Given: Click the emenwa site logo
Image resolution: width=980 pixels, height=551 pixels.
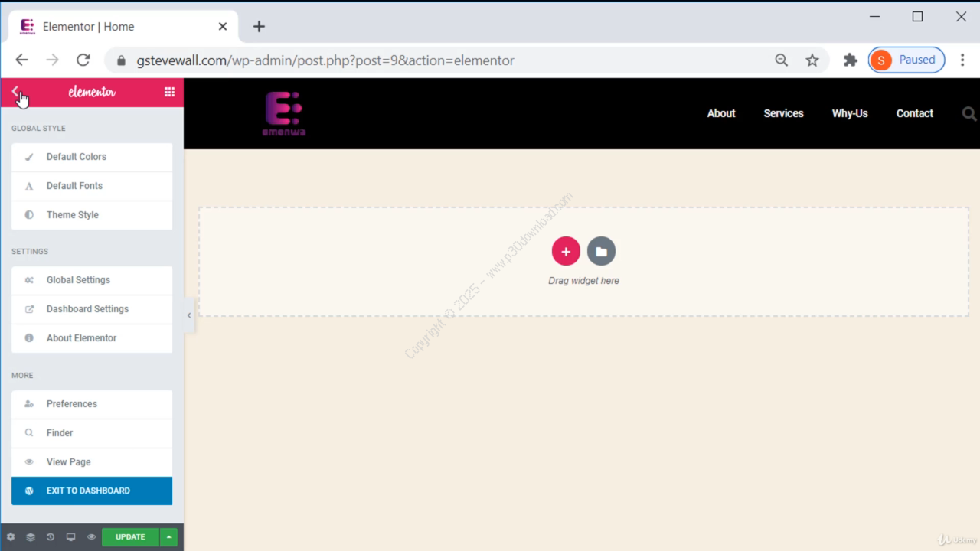Looking at the screenshot, I should click(284, 114).
